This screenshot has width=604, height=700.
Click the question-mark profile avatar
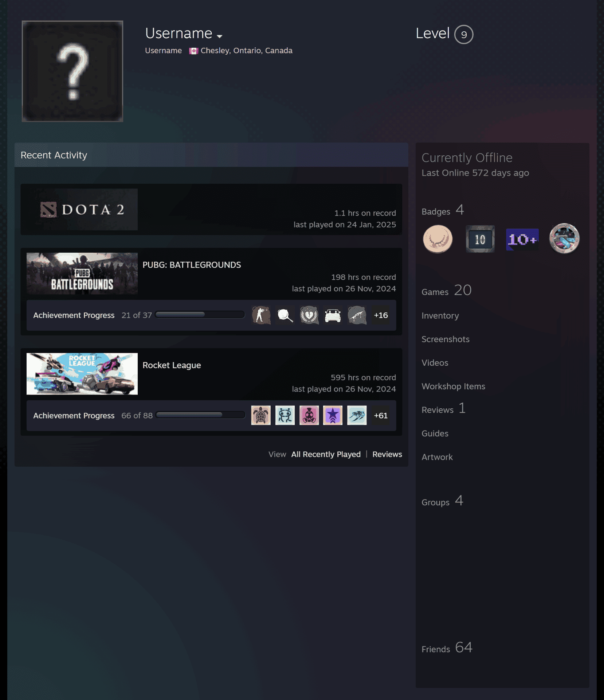tap(72, 71)
